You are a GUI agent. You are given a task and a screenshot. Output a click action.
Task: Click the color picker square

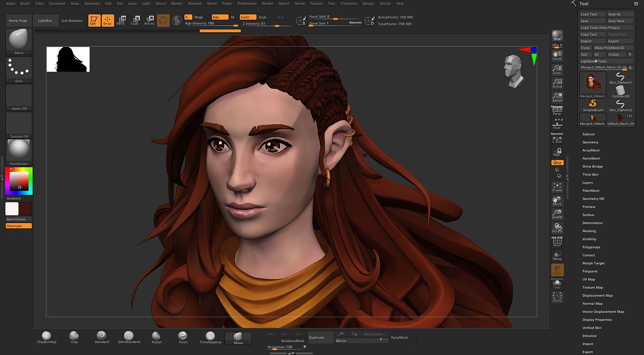point(19,181)
